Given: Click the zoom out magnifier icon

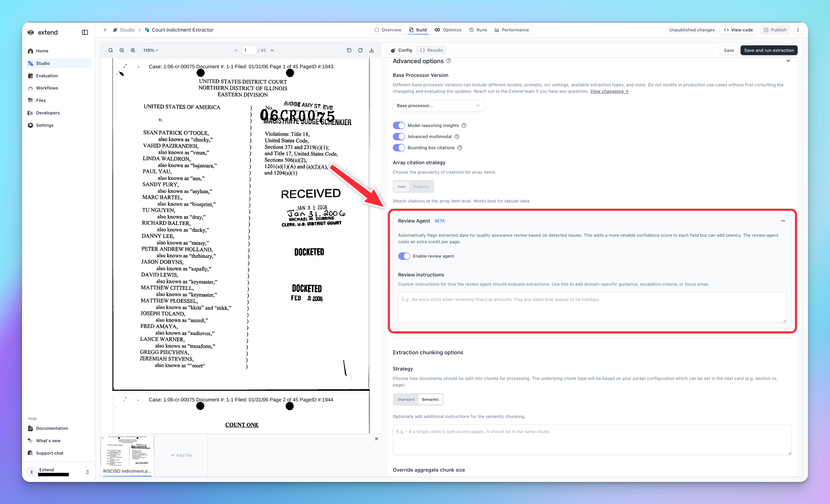Looking at the screenshot, I should [122, 50].
